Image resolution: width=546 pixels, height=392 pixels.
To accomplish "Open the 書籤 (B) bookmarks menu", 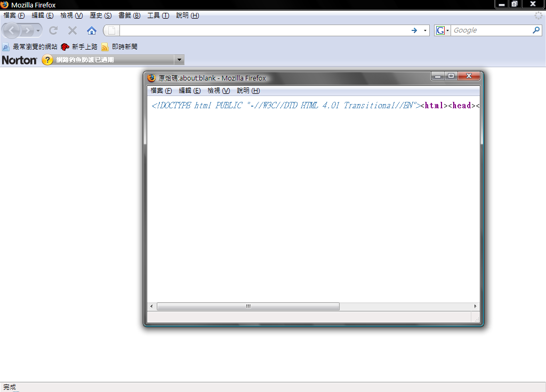I will 129,15.
